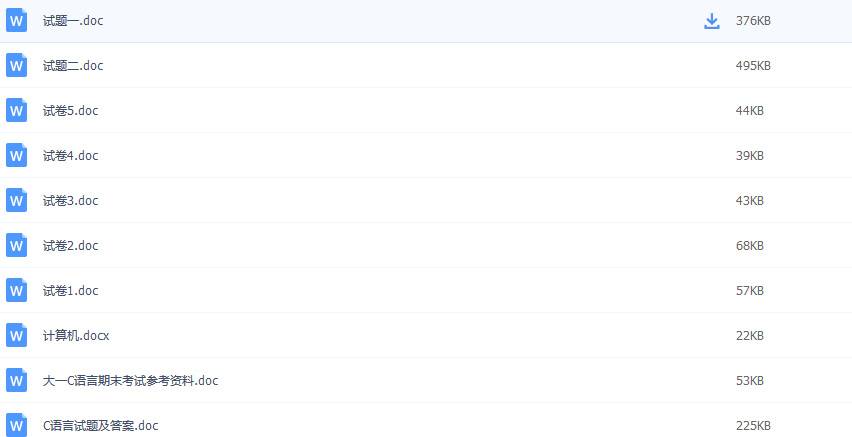Click the Word icon beside 计算机.docx

coord(16,336)
